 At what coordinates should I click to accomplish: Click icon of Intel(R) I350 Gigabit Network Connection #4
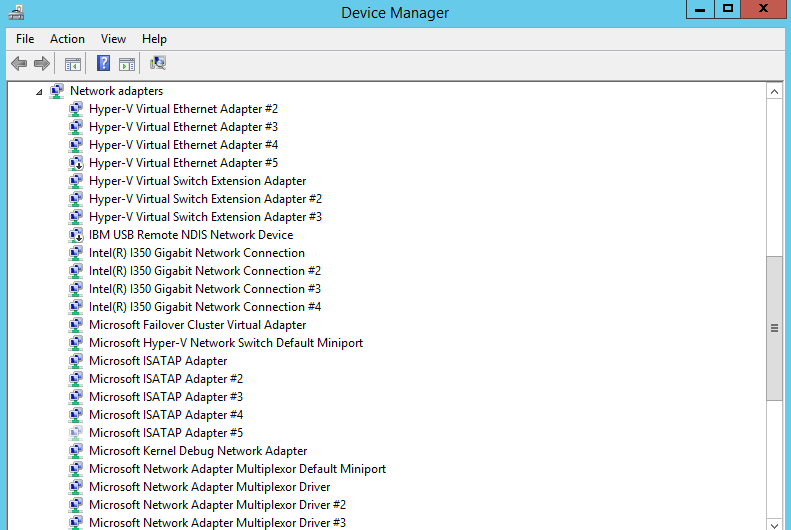pos(76,307)
